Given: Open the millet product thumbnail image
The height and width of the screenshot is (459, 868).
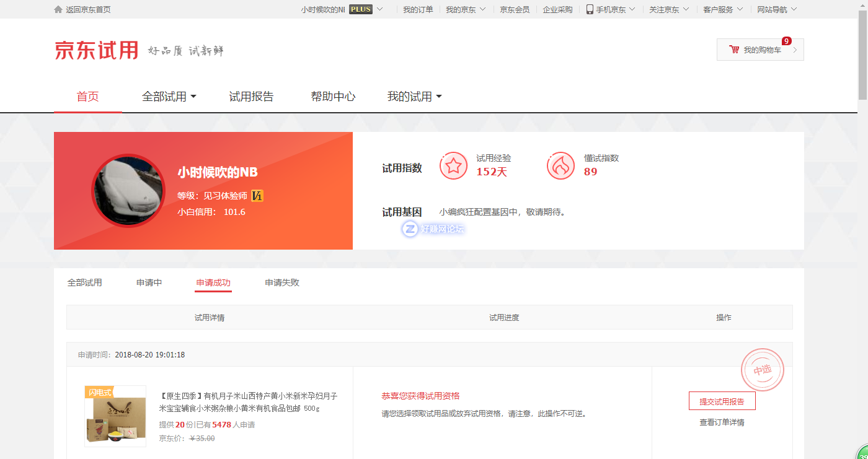Looking at the screenshot, I should [x=115, y=416].
